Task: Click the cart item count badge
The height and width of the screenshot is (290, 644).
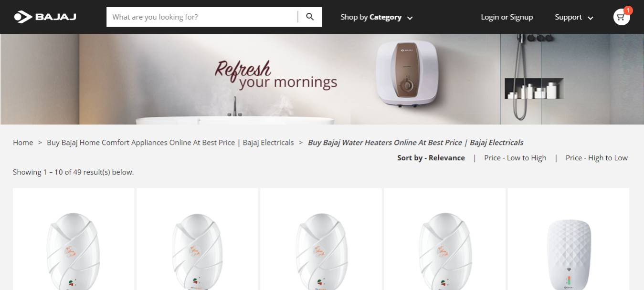Action: tap(628, 10)
